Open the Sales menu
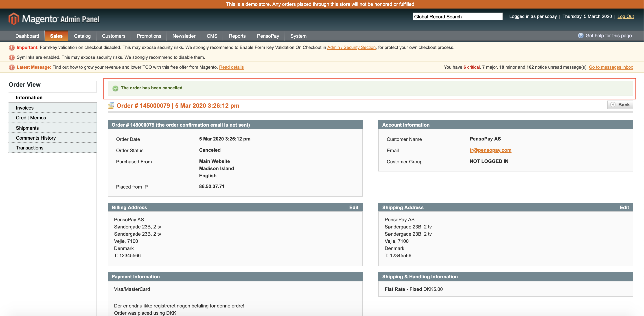 [x=56, y=36]
